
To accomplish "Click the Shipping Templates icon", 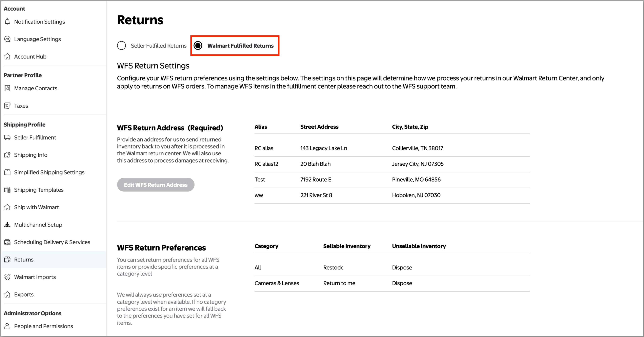I will click(8, 190).
